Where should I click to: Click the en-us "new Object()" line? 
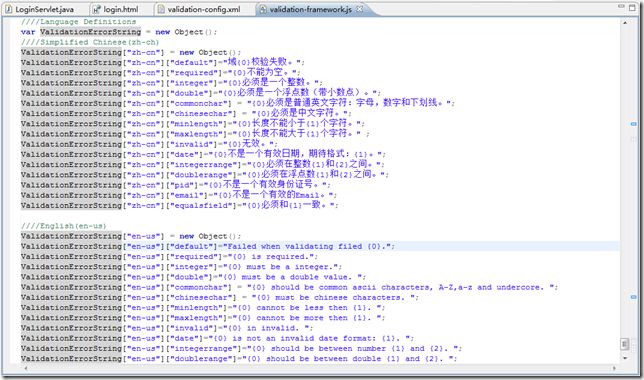(x=131, y=236)
